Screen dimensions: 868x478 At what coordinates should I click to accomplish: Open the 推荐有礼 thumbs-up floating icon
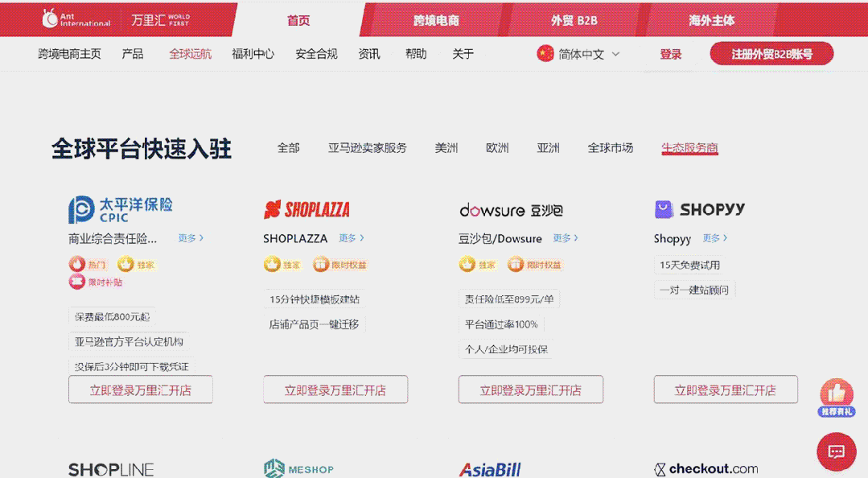coord(837,398)
